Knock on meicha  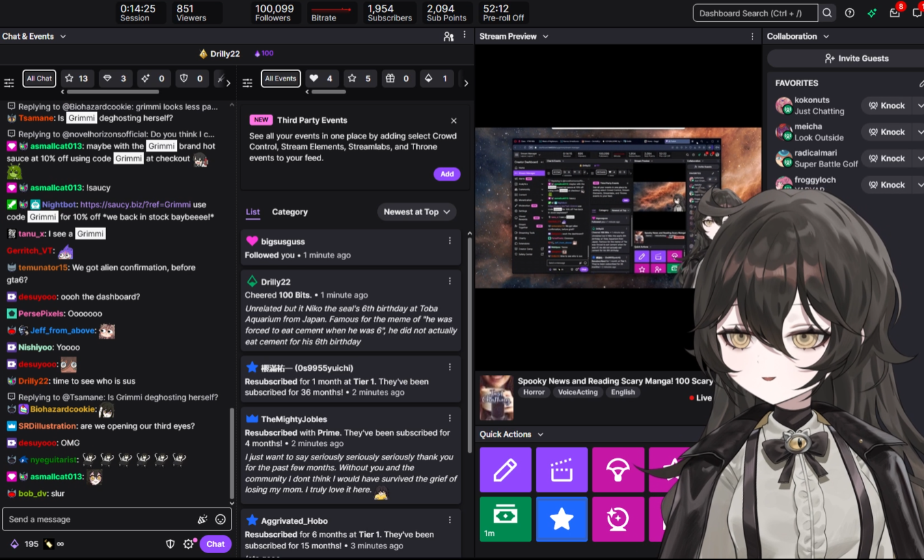(886, 132)
